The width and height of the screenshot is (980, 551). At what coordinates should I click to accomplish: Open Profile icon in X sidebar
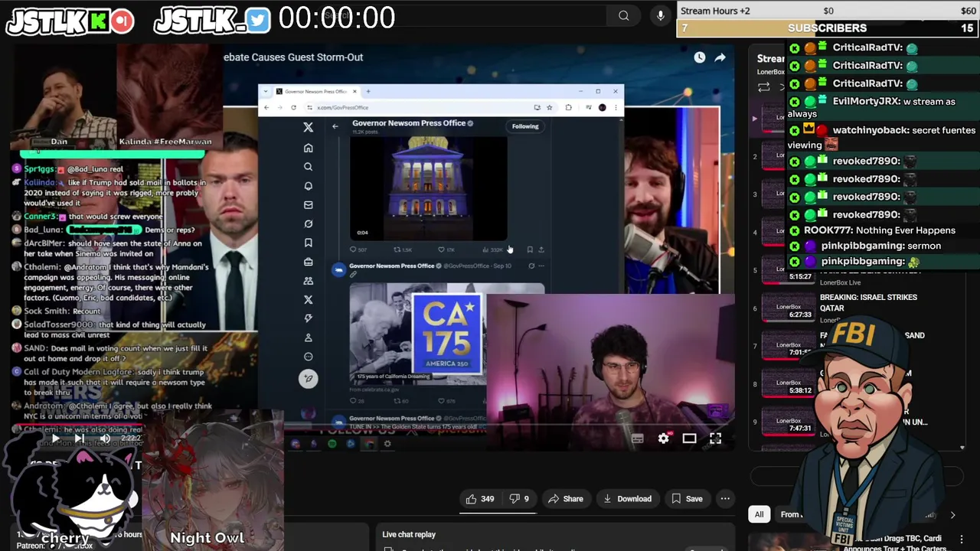(309, 337)
